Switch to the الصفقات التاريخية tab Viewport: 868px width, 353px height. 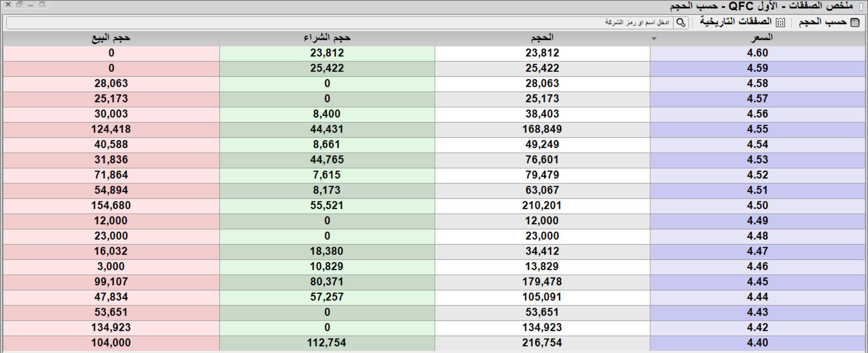[736, 22]
